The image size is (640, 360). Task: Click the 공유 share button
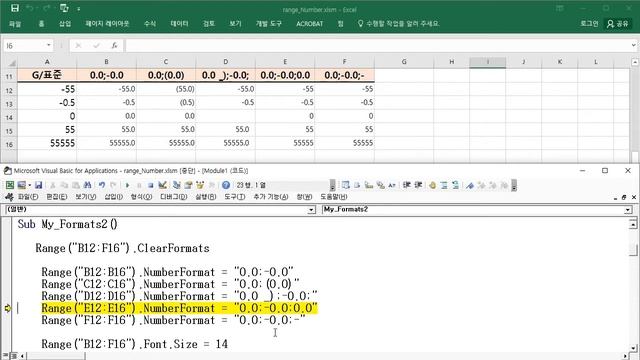[x=618, y=24]
